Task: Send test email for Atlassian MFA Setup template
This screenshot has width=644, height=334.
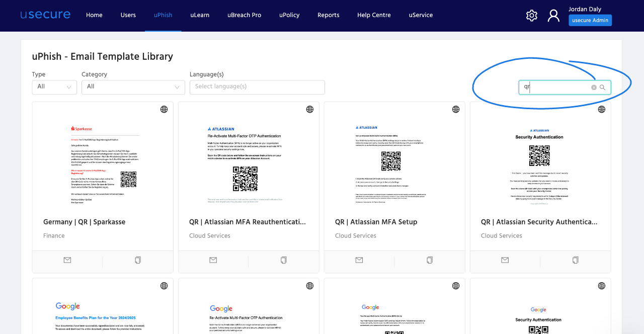Action: [x=359, y=260]
